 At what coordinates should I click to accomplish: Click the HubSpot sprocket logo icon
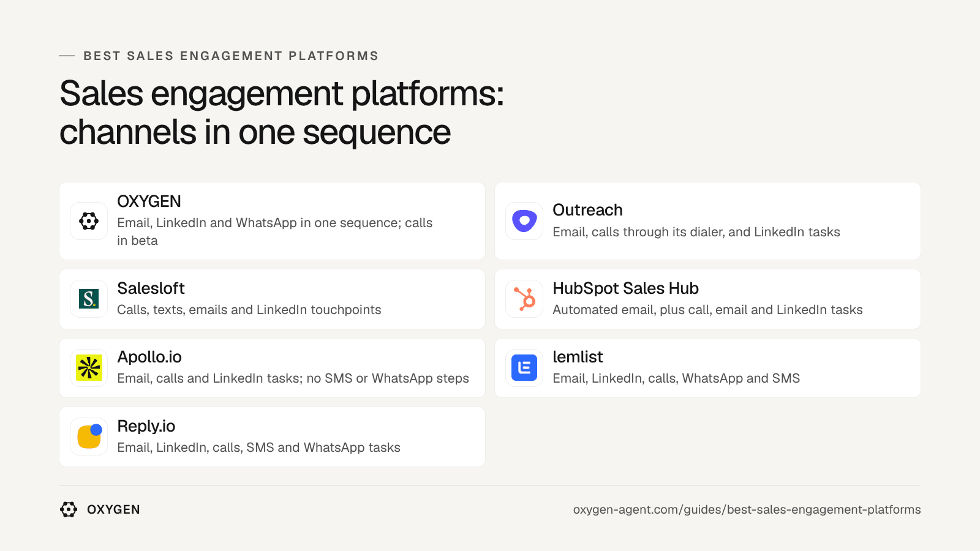(x=524, y=299)
